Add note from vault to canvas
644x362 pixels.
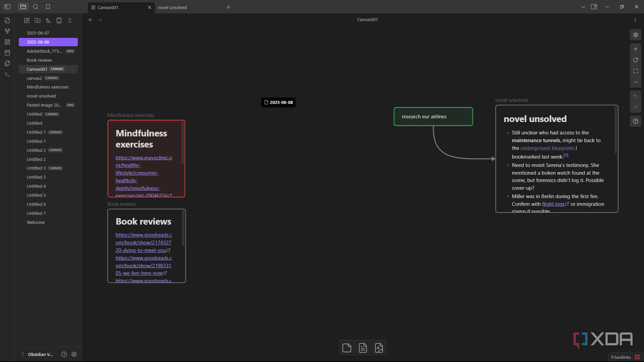click(363, 348)
